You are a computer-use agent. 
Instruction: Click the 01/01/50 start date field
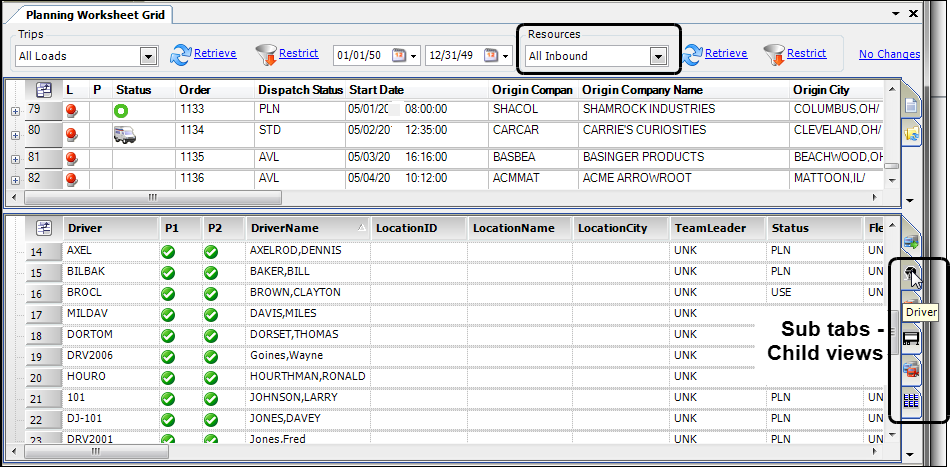363,55
